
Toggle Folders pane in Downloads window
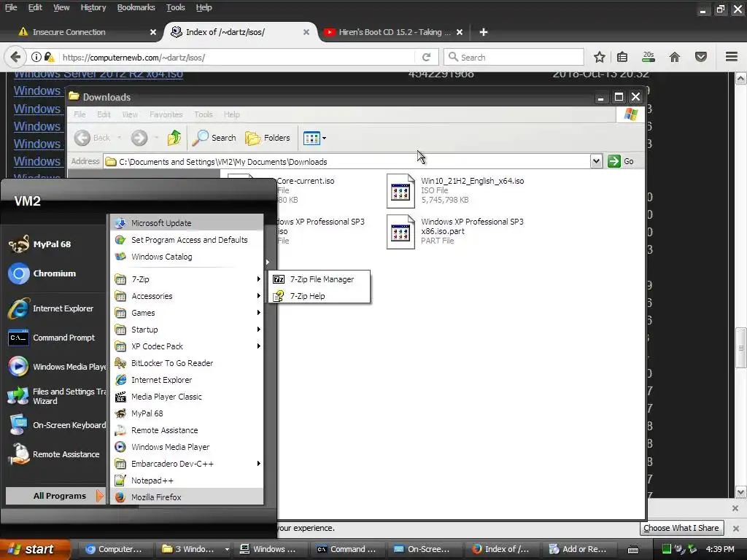(x=268, y=138)
